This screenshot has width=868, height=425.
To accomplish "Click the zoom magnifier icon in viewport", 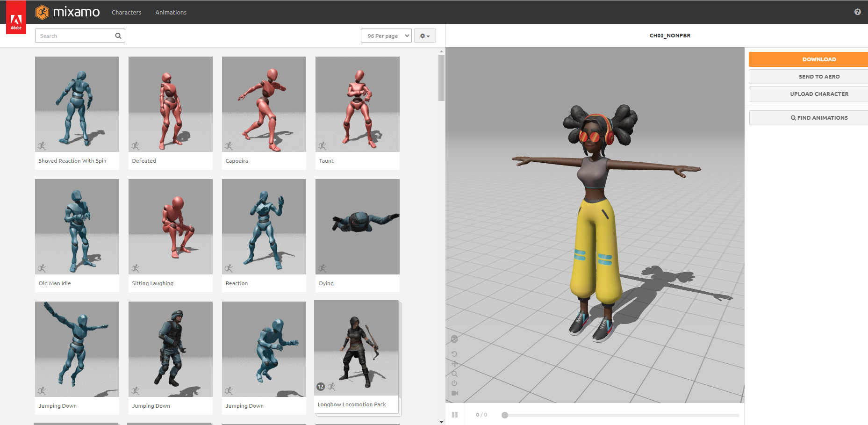I will coord(454,374).
